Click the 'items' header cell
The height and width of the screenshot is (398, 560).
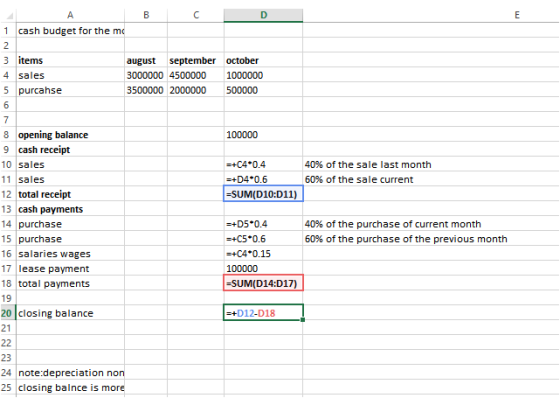(x=71, y=60)
